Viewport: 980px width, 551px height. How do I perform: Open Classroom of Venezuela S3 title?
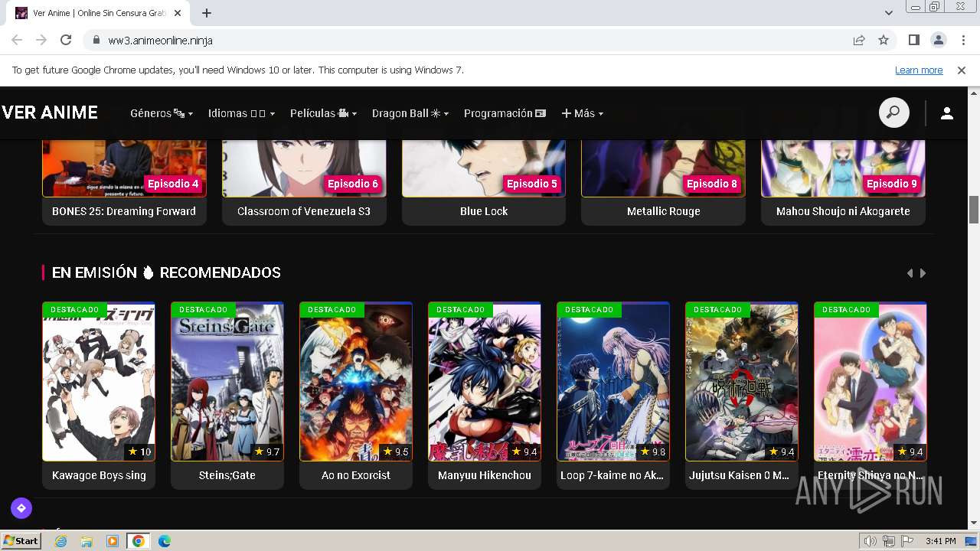[304, 211]
